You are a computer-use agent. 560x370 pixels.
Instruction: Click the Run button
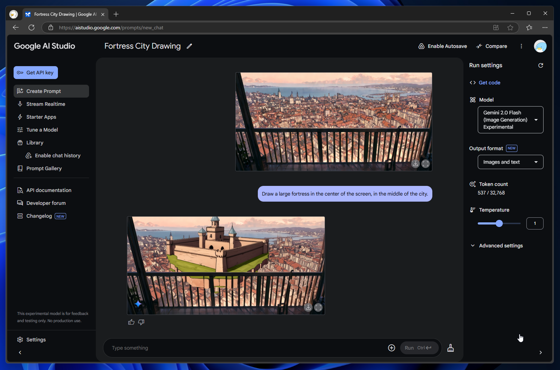click(x=419, y=348)
